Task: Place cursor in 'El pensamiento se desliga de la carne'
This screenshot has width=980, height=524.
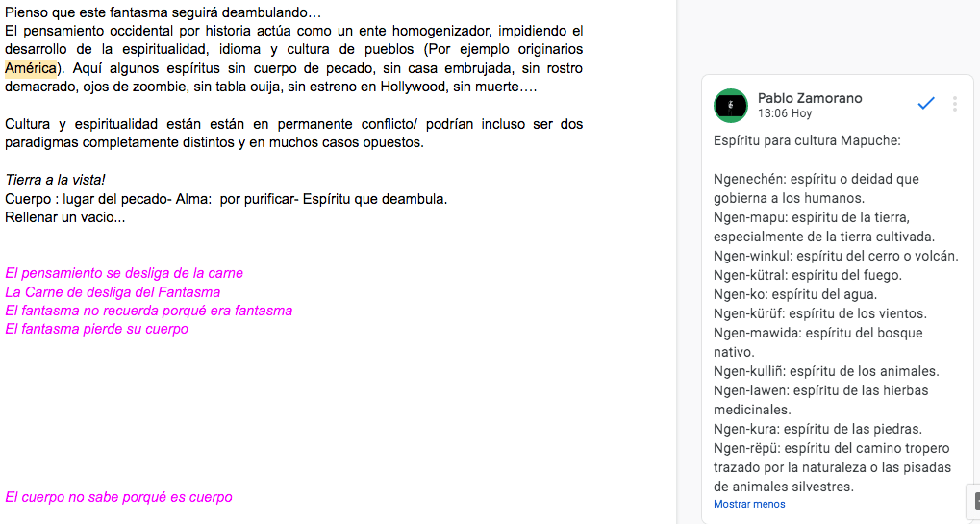Action: point(124,273)
